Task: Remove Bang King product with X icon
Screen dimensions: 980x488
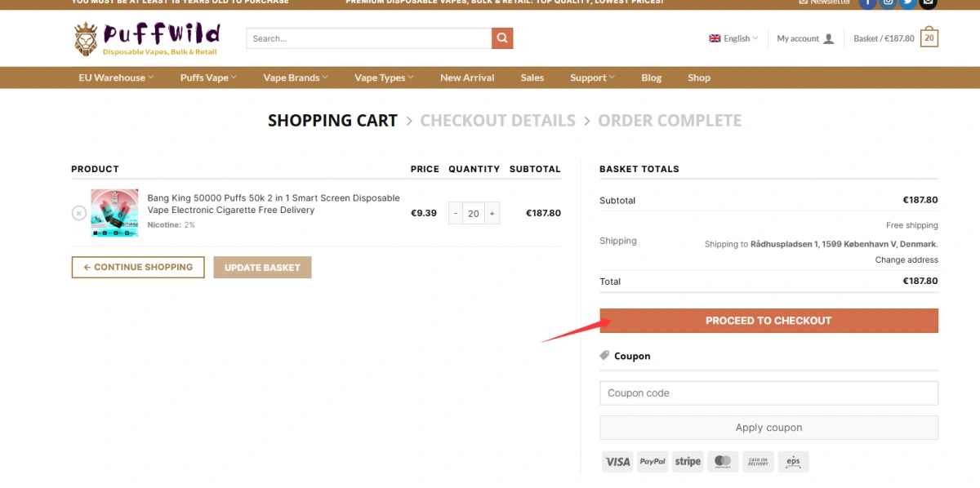Action: point(78,213)
